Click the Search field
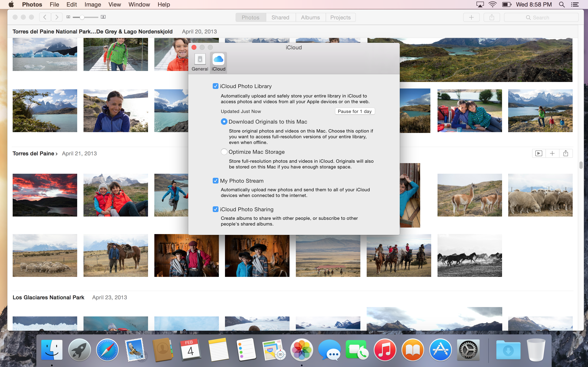The image size is (588, 367). (541, 18)
